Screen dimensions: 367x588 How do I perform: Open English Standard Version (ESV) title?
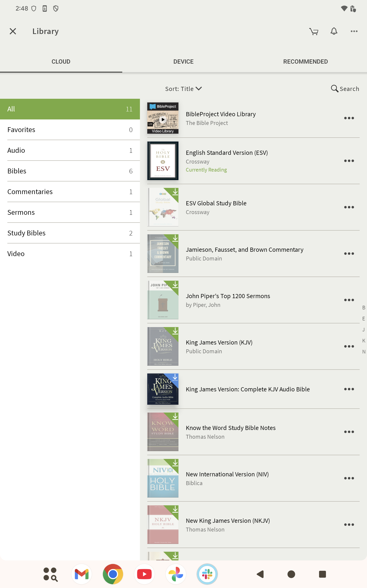(x=227, y=153)
